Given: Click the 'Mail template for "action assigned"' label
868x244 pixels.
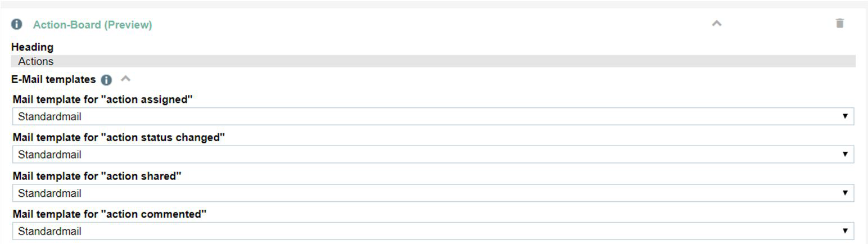Looking at the screenshot, I should (x=103, y=100).
